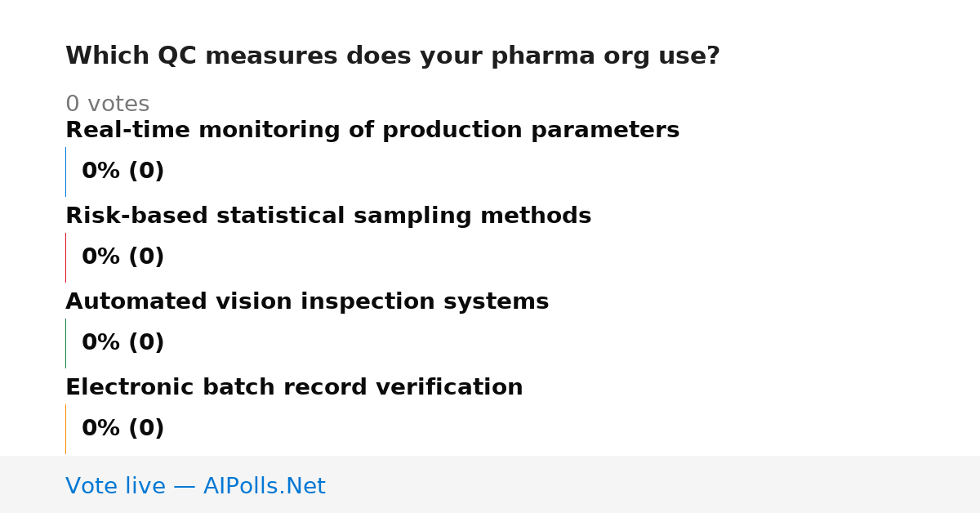980x513 pixels.
Task: Click the gray footer bar beside the vote link
Action: [x=653, y=484]
